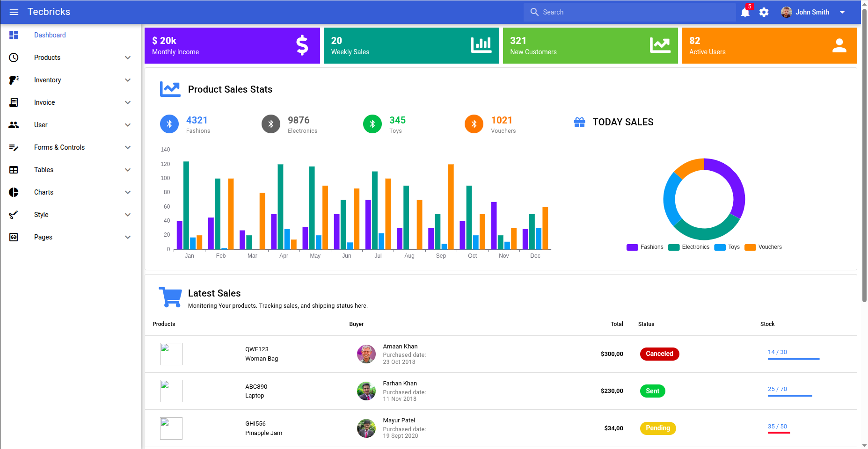
Task: Click the orange Bluetooth icon beside Vouchers
Action: click(474, 124)
